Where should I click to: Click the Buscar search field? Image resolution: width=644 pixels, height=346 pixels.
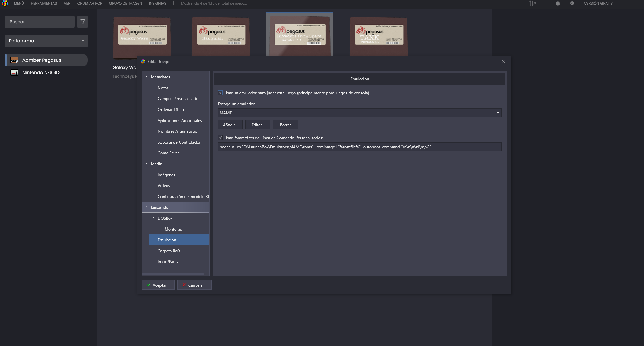point(40,22)
